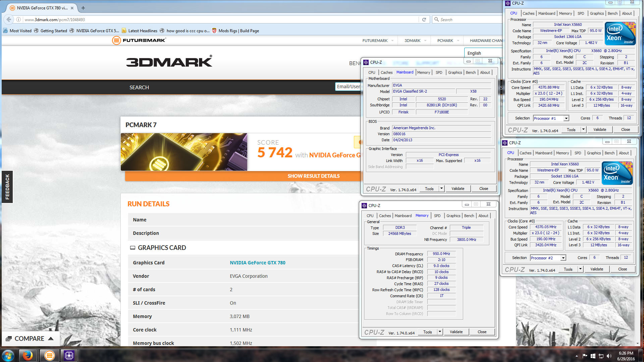644x362 pixels.
Task: Open Futuremark app in taskbar
Action: [49, 355]
